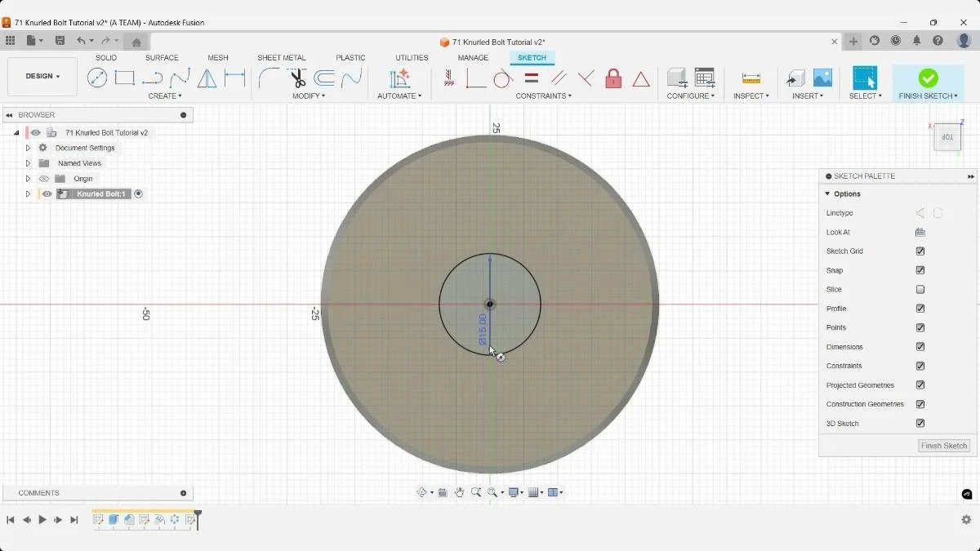Apply the Parallel constraint
The image size is (980, 551).
tap(559, 78)
